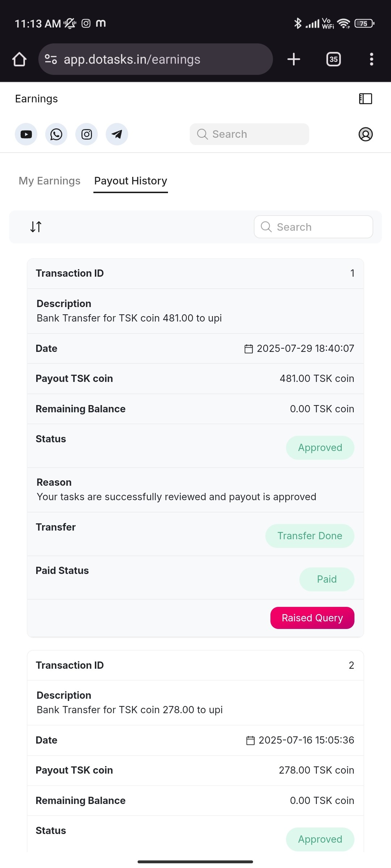Switch to My Earnings tab
This screenshot has width=391, height=868.
coord(50,181)
